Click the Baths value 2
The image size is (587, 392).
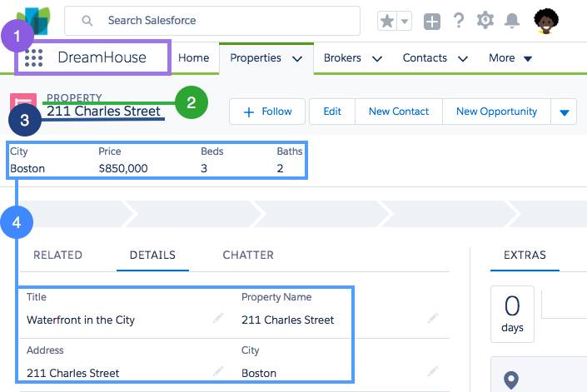(x=280, y=168)
